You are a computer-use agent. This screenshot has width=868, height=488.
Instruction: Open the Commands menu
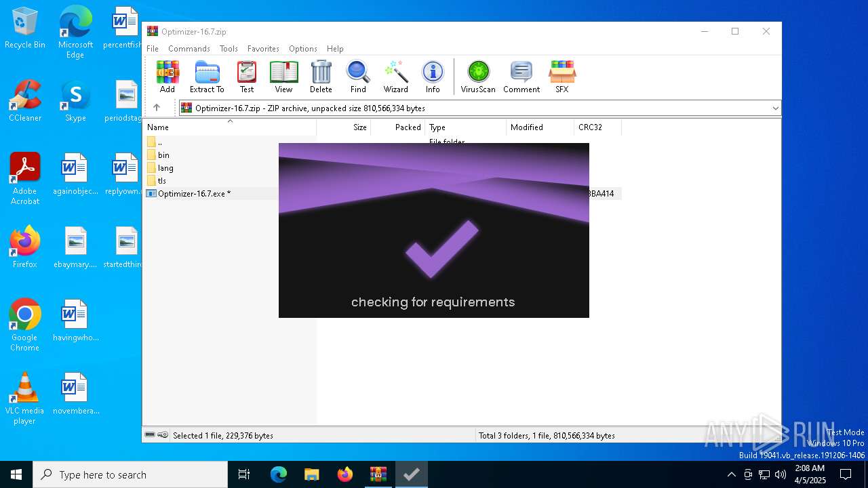tap(189, 49)
